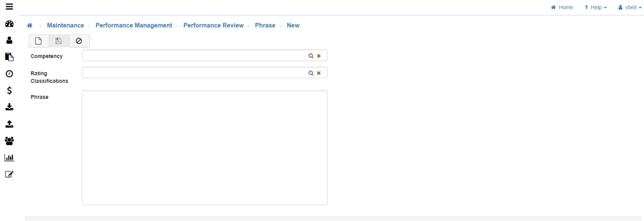
Task: Click the people group icon in sidebar
Action: (x=9, y=141)
